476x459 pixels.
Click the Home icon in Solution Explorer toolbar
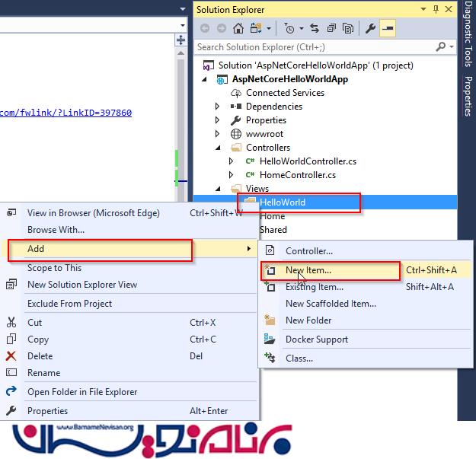[x=238, y=29]
